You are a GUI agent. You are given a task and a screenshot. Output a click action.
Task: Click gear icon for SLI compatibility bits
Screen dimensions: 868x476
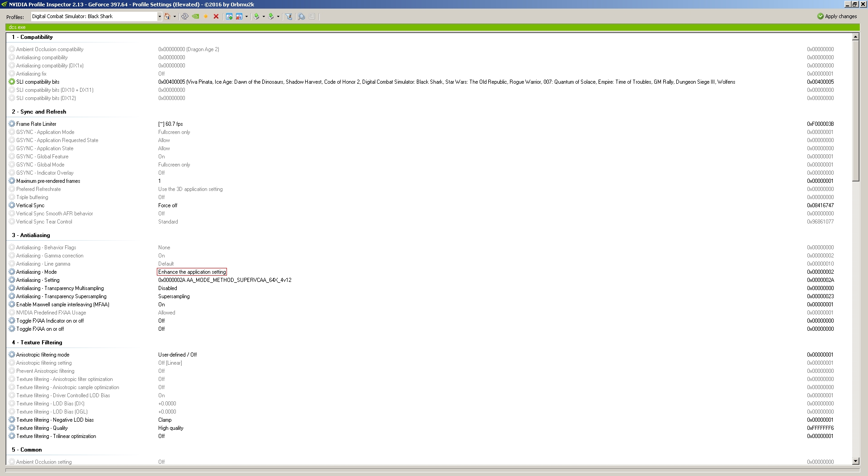12,82
